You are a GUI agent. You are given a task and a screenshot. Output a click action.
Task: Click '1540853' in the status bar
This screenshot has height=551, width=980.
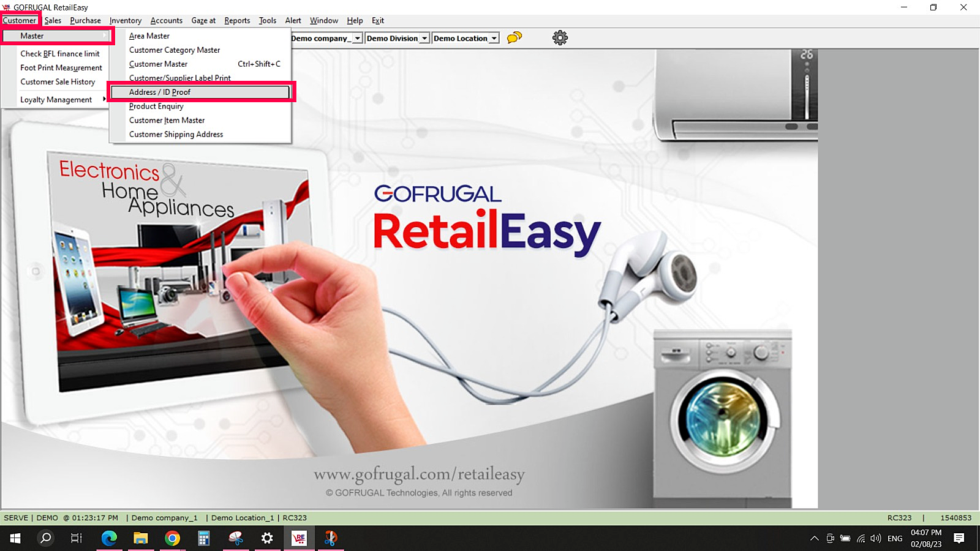[956, 518]
